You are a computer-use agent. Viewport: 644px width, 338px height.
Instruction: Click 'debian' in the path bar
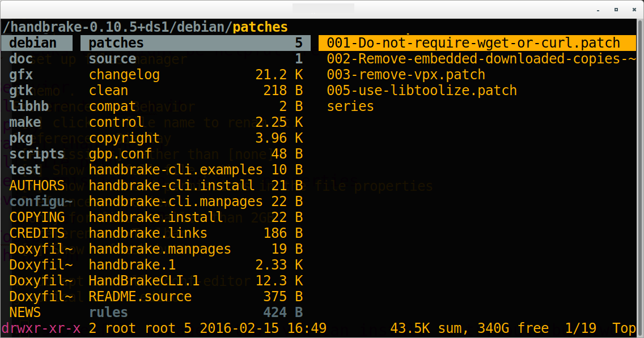click(201, 27)
